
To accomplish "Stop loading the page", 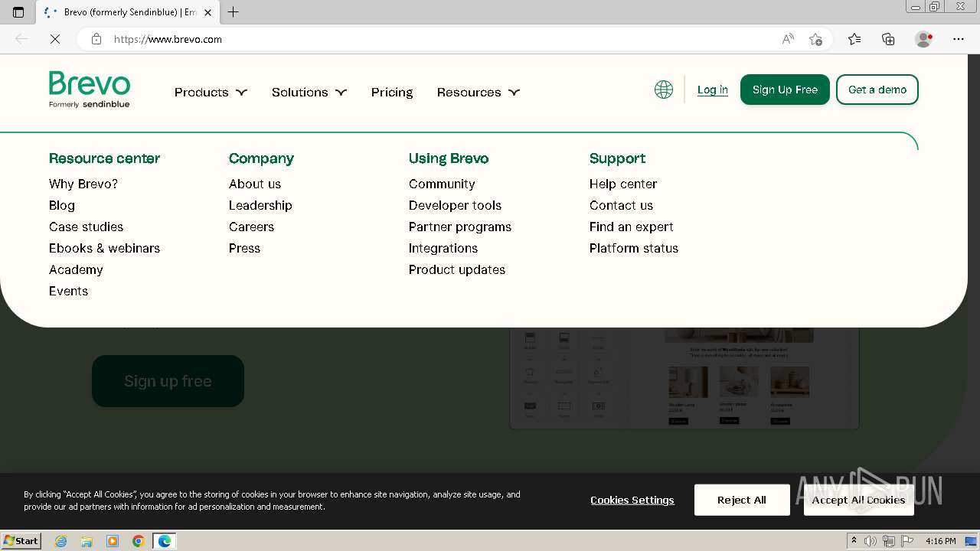I will pyautogui.click(x=55, y=39).
